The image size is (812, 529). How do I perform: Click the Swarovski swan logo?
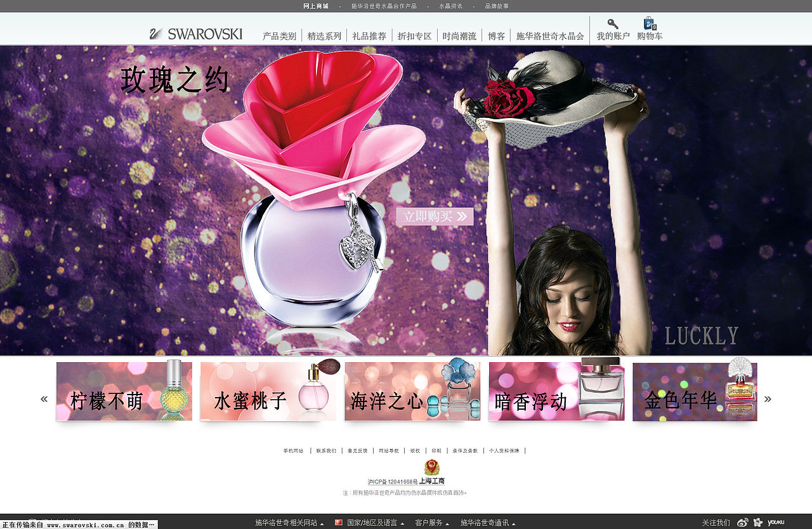click(x=196, y=34)
